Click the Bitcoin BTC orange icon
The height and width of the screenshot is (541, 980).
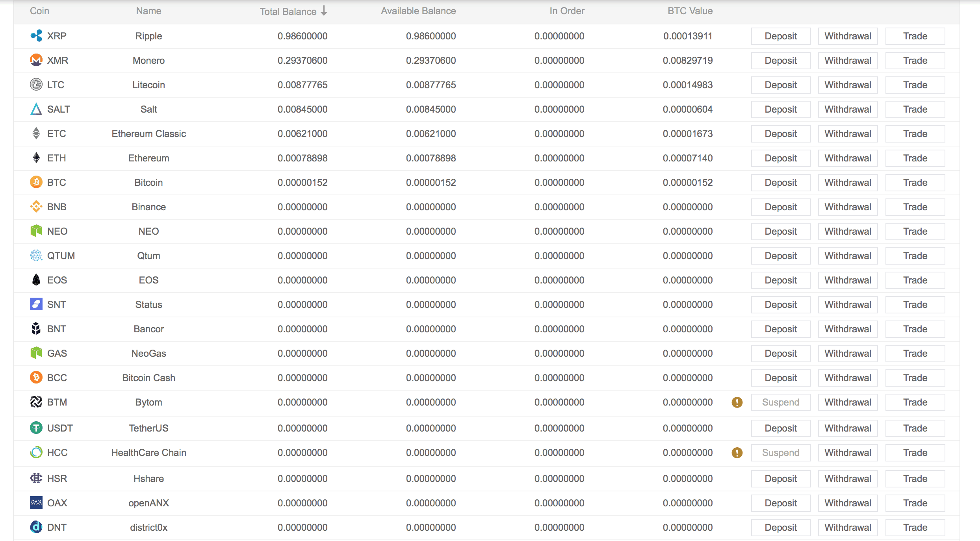point(36,182)
